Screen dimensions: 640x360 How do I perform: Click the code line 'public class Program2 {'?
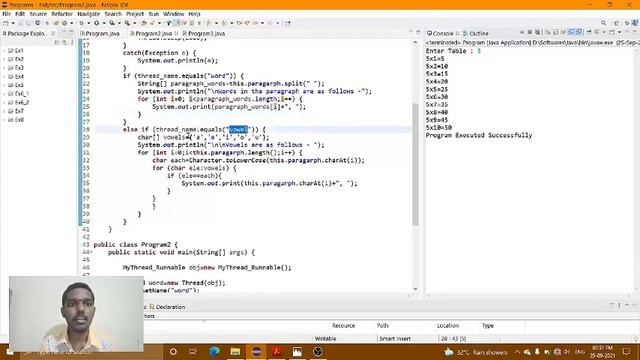tap(136, 244)
